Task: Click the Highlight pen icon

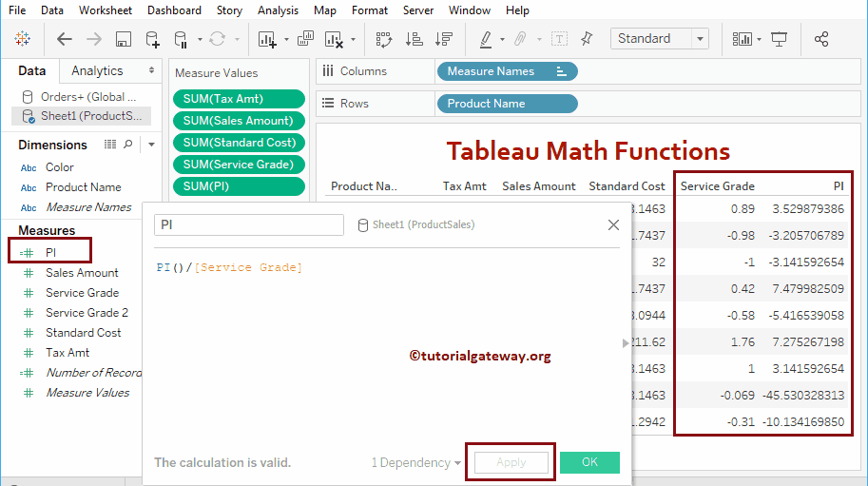Action: [486, 39]
